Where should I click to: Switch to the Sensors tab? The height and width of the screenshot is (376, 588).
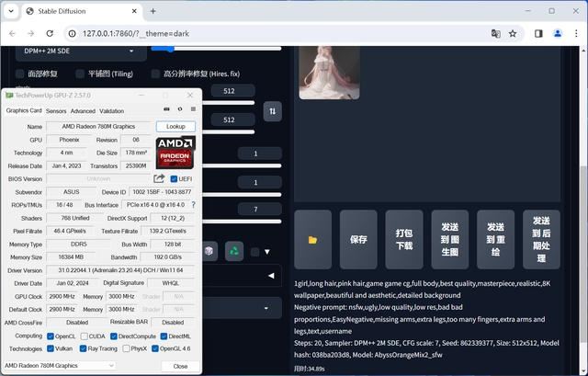[x=56, y=110]
